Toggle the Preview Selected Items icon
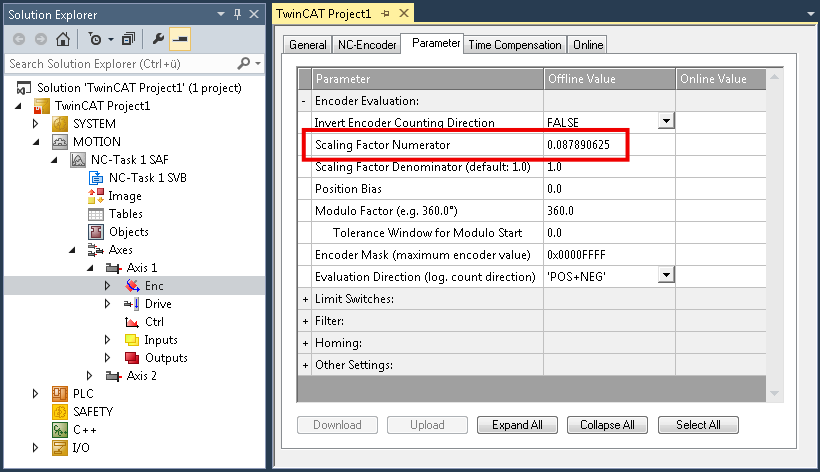821x472 pixels. [180, 39]
